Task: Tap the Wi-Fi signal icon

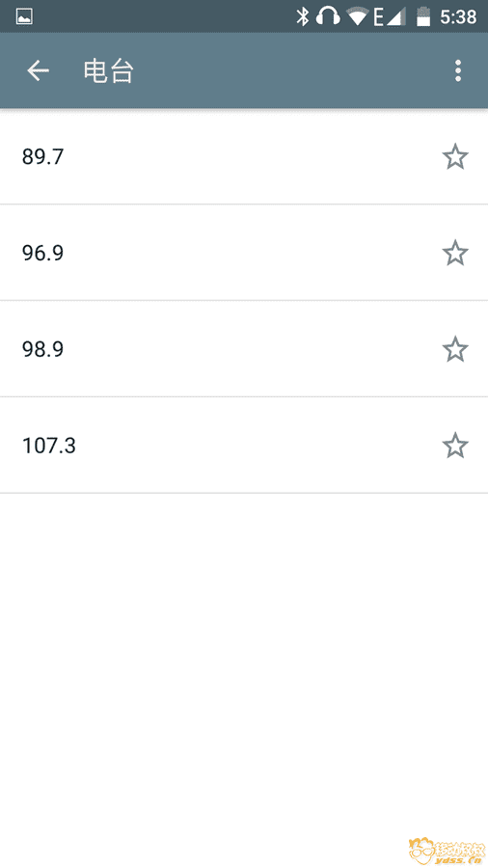Action: pyautogui.click(x=357, y=16)
